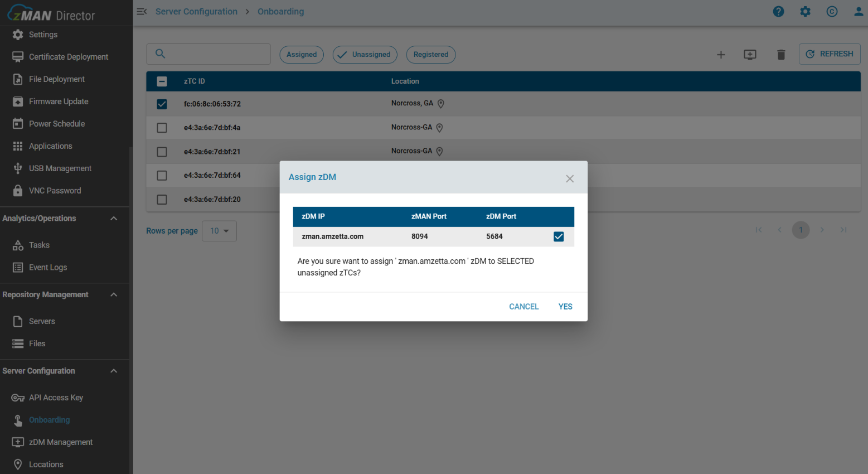This screenshot has width=868, height=474.
Task: Open zDM Management in the sidebar
Action: point(61,442)
